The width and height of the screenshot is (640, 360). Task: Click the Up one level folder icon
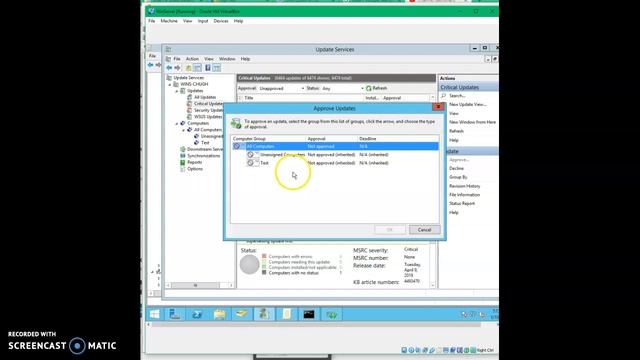188,68
